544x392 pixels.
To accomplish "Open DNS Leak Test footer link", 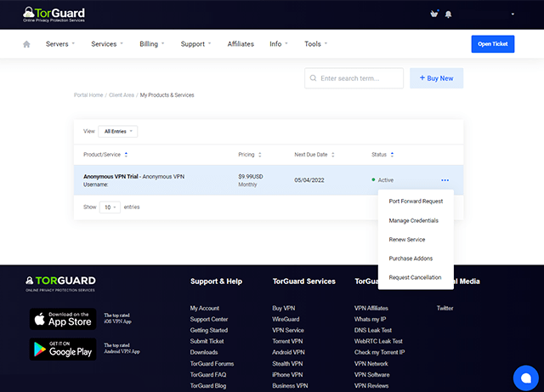I will point(372,330).
